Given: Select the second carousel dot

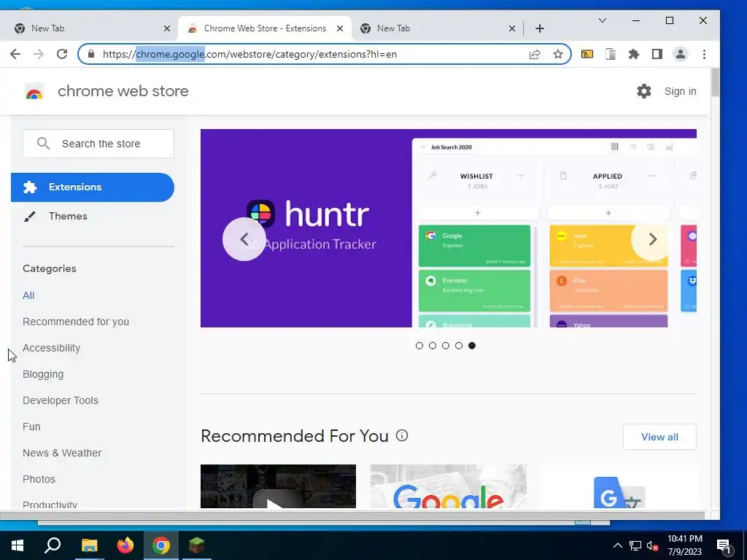Looking at the screenshot, I should click(x=433, y=346).
